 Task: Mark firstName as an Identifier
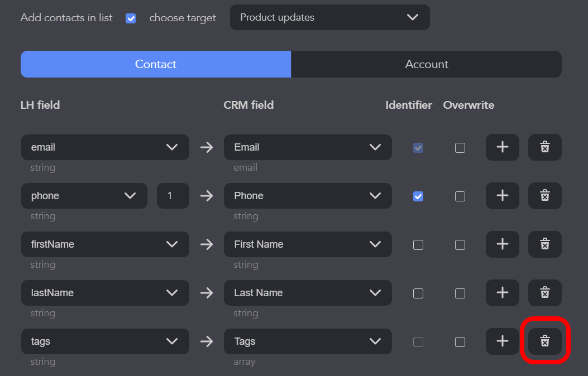(x=418, y=245)
